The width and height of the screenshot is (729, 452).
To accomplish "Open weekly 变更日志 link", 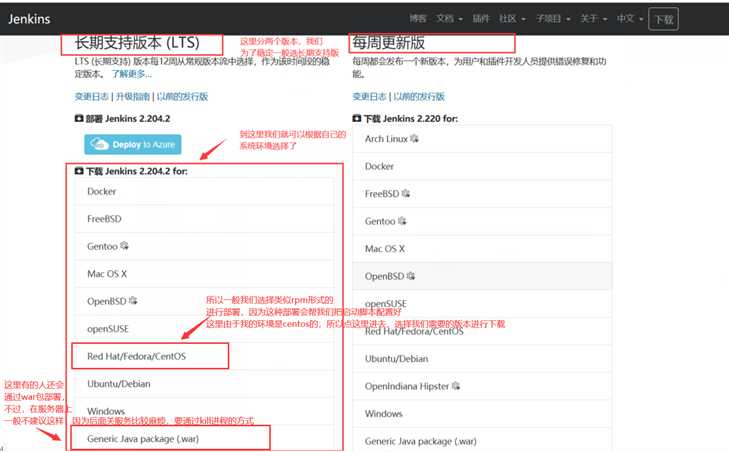I will tap(369, 96).
